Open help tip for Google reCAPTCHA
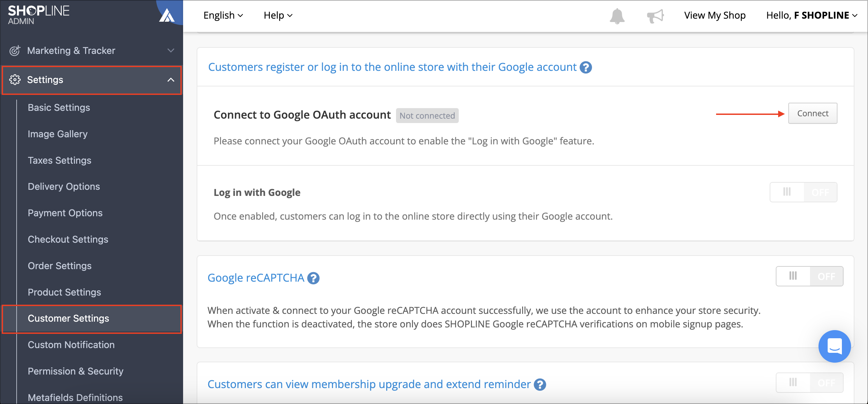 pyautogui.click(x=313, y=278)
